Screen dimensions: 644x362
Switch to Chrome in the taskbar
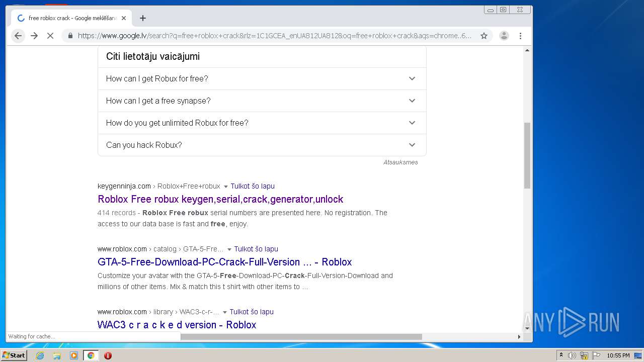coord(91,355)
